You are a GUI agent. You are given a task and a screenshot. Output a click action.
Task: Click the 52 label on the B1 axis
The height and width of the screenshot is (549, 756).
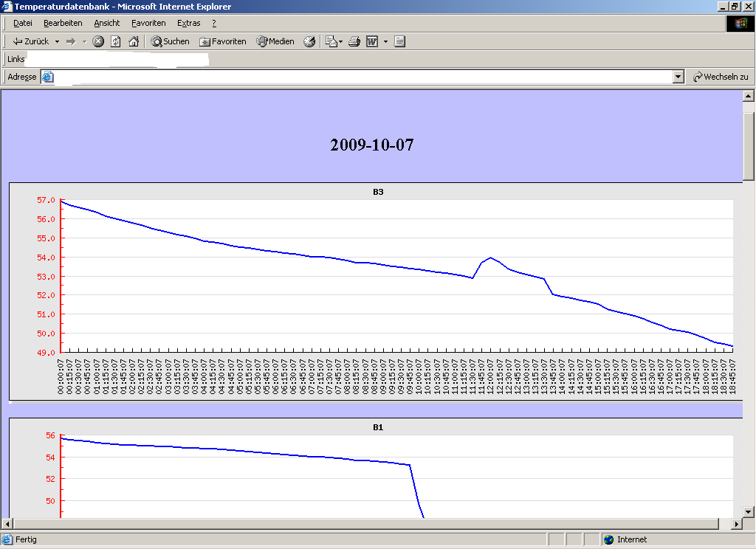tap(51, 479)
